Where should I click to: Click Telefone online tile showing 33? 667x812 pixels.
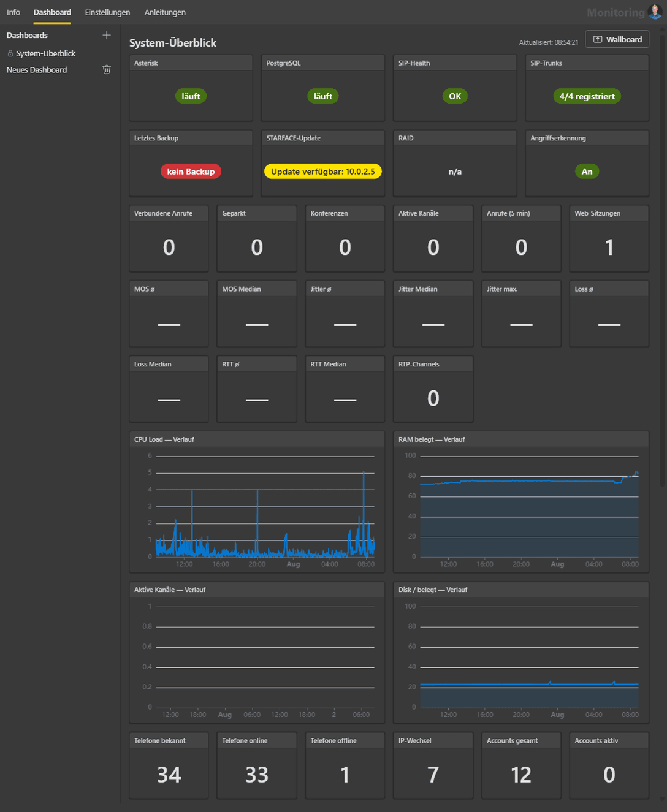pos(257,765)
